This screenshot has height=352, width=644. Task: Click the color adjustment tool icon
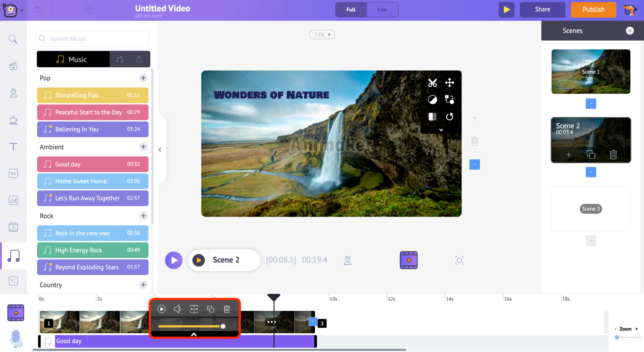click(432, 100)
